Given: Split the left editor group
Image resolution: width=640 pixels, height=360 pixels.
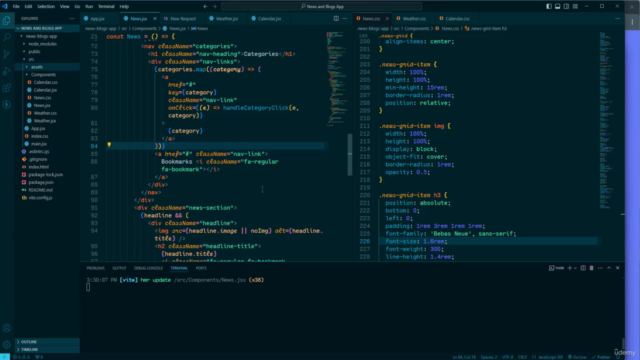Looking at the screenshot, I should tap(336, 18).
